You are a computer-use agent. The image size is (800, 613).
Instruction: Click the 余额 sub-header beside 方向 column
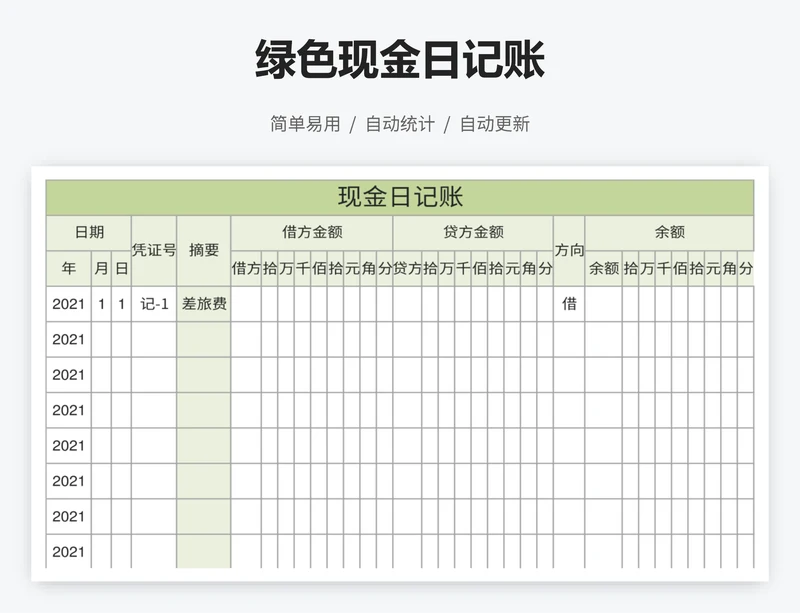pyautogui.click(x=604, y=268)
